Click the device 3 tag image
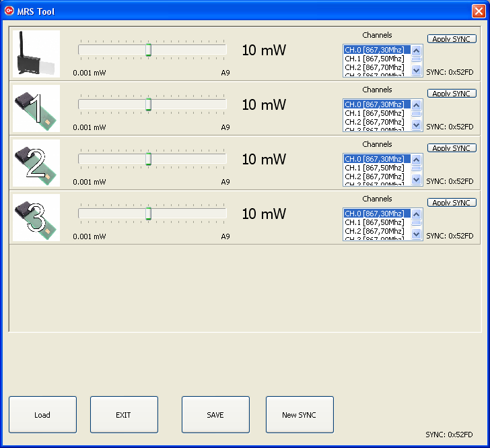The image size is (490, 448). click(x=36, y=218)
